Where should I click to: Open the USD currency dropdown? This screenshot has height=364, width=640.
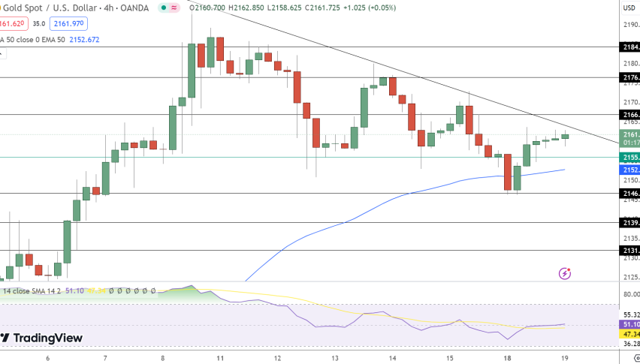629,8
